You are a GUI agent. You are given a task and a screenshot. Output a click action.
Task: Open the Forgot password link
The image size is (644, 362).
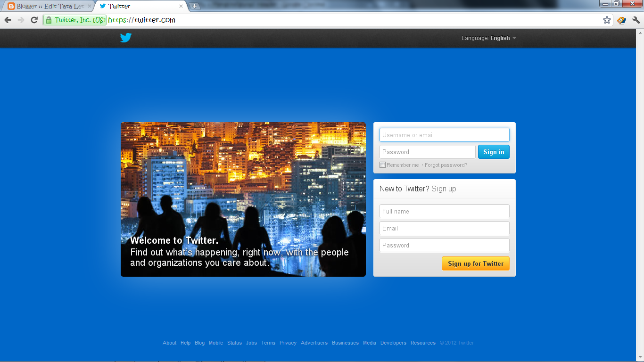pyautogui.click(x=446, y=165)
